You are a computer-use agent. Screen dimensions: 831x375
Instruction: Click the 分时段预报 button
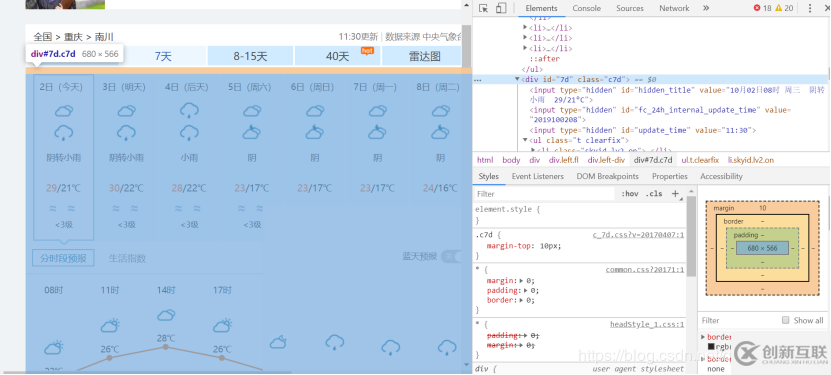(x=63, y=258)
